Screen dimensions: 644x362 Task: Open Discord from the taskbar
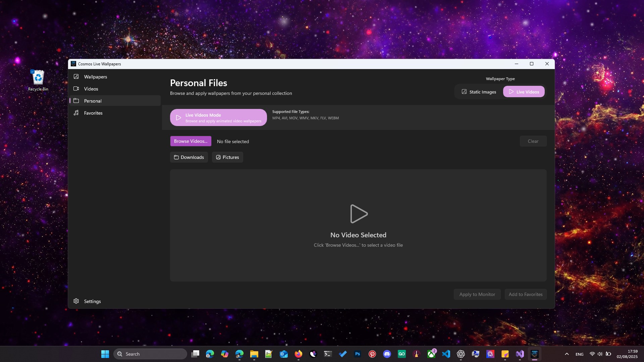tap(387, 354)
